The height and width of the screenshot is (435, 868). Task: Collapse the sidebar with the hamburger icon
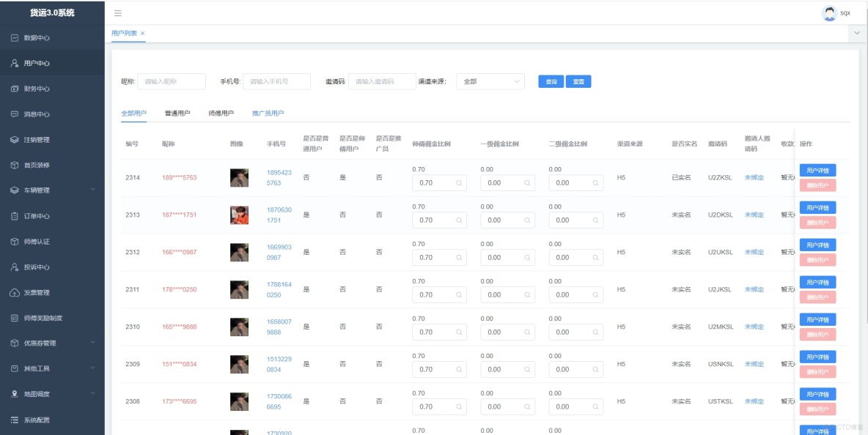[117, 12]
